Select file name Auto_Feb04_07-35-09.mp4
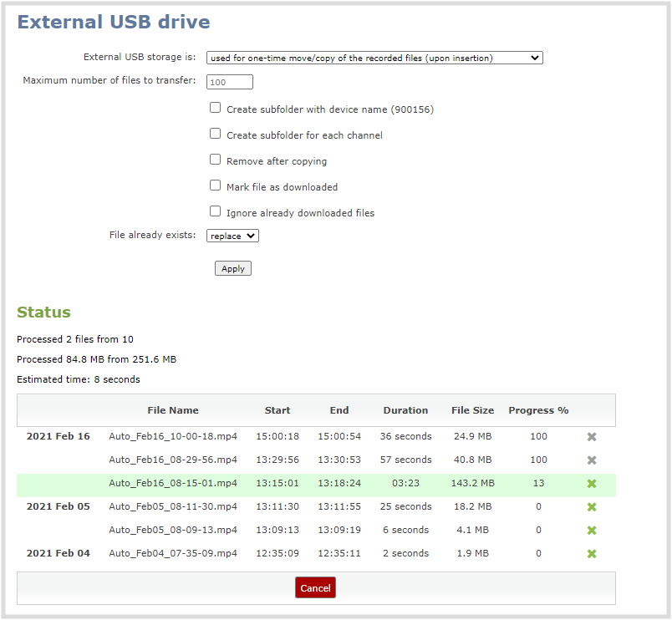This screenshot has width=672, height=620. tap(173, 553)
